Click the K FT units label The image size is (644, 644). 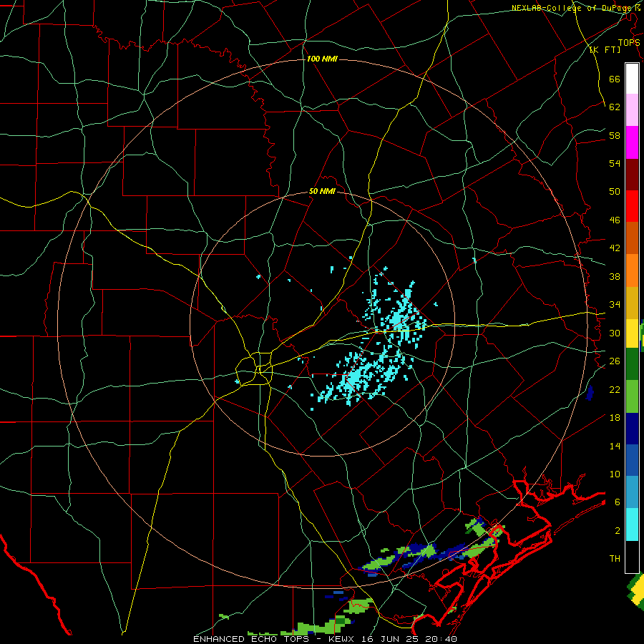pyautogui.click(x=605, y=49)
